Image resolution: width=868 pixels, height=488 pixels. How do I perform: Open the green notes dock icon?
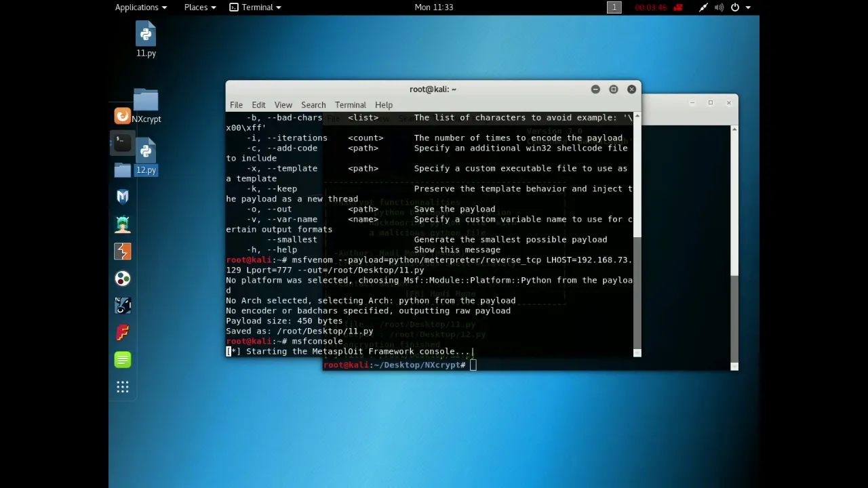click(122, 360)
